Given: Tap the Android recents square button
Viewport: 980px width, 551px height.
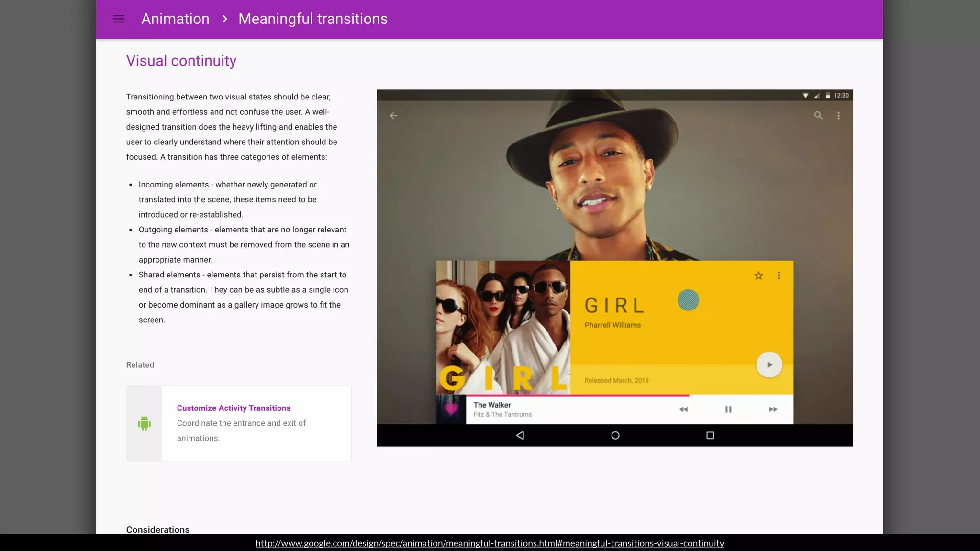Looking at the screenshot, I should 710,435.
